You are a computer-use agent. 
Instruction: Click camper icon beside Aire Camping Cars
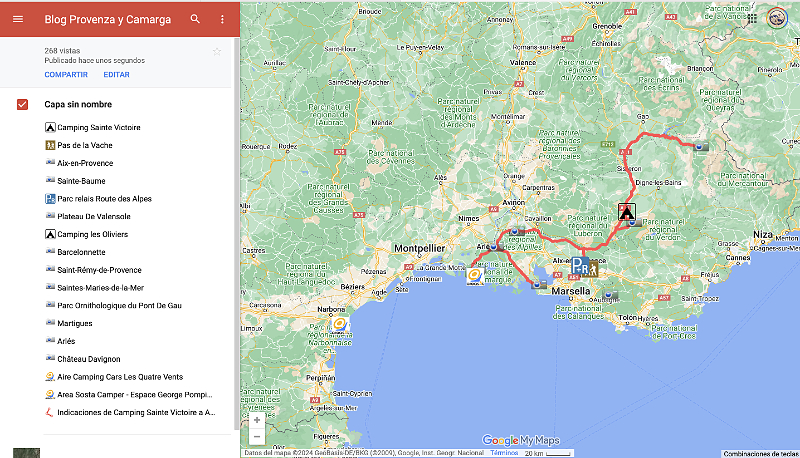coord(50,377)
